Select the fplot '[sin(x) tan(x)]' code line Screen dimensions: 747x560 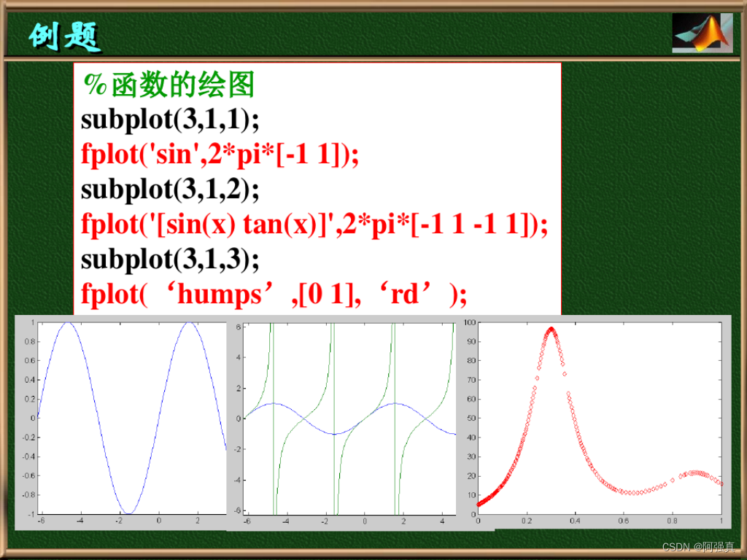tap(314, 225)
